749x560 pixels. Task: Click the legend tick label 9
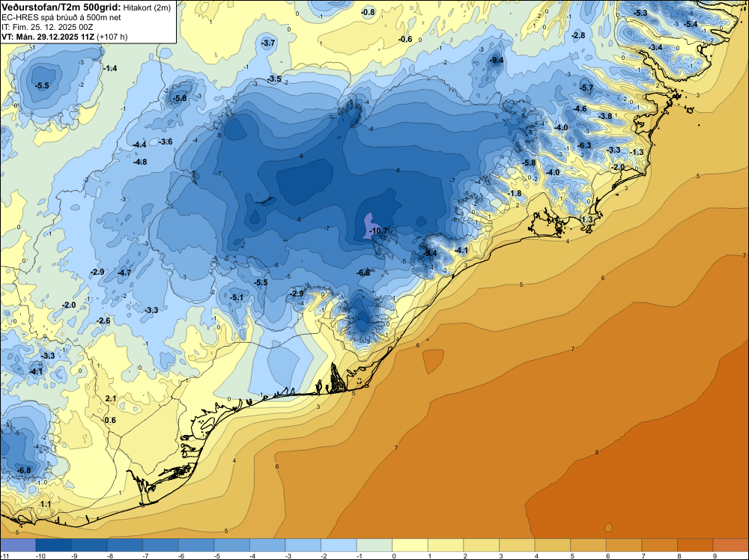(715, 556)
